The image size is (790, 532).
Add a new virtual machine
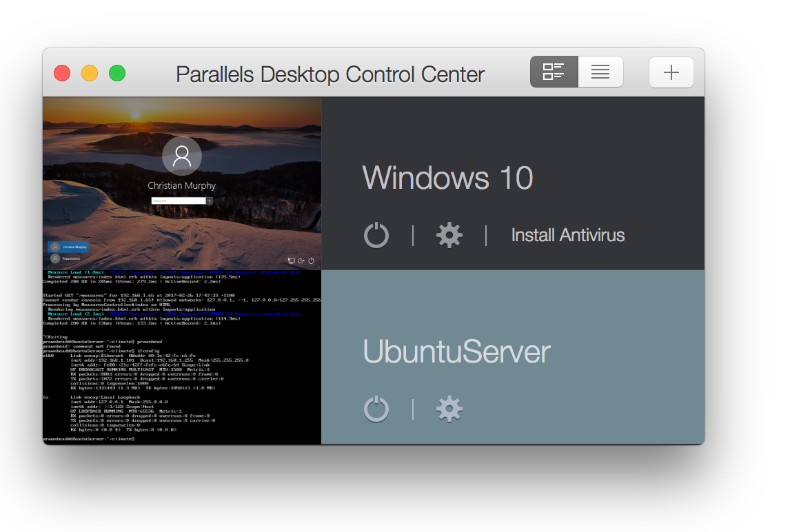(x=671, y=72)
